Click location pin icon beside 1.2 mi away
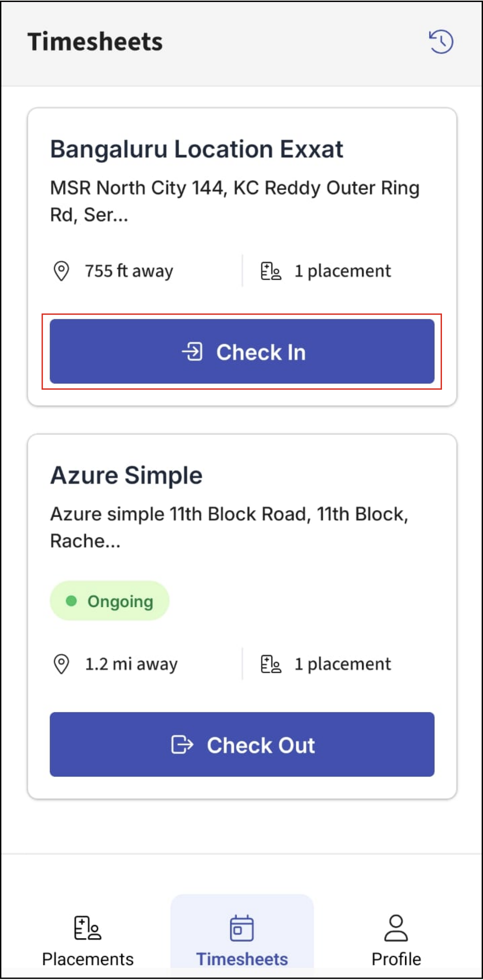The width and height of the screenshot is (483, 980). click(x=61, y=664)
